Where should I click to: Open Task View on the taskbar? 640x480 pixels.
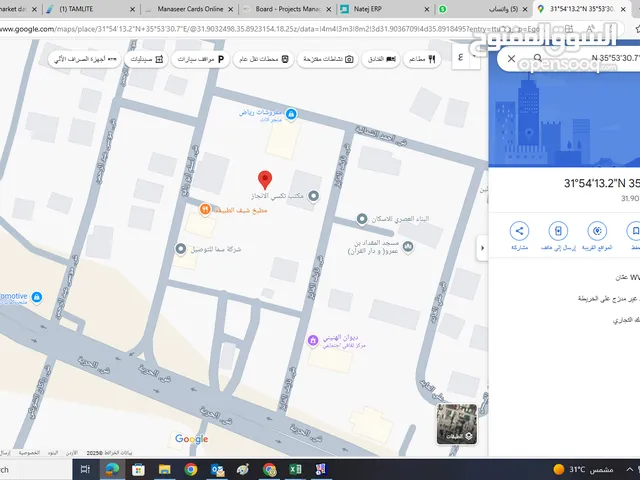tap(85, 469)
